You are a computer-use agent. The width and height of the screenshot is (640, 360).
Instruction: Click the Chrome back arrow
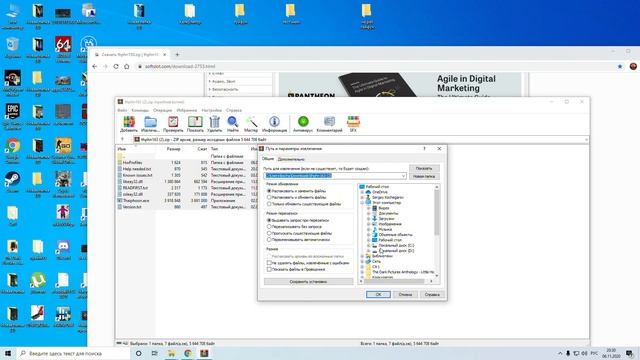[95, 66]
